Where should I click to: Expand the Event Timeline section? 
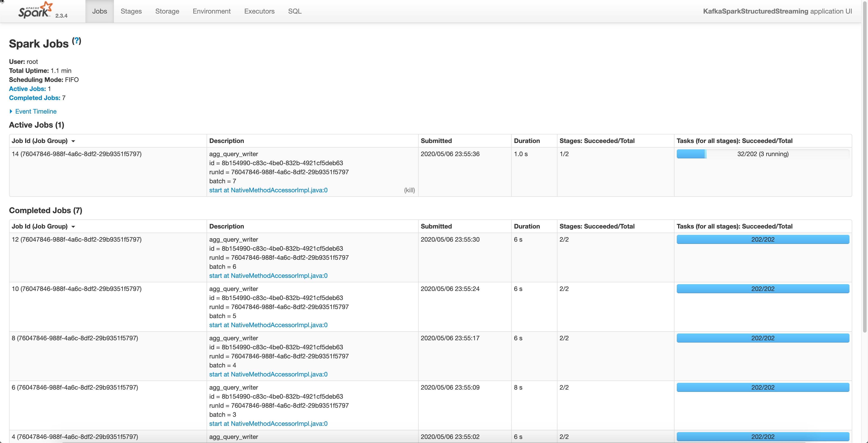pos(33,111)
